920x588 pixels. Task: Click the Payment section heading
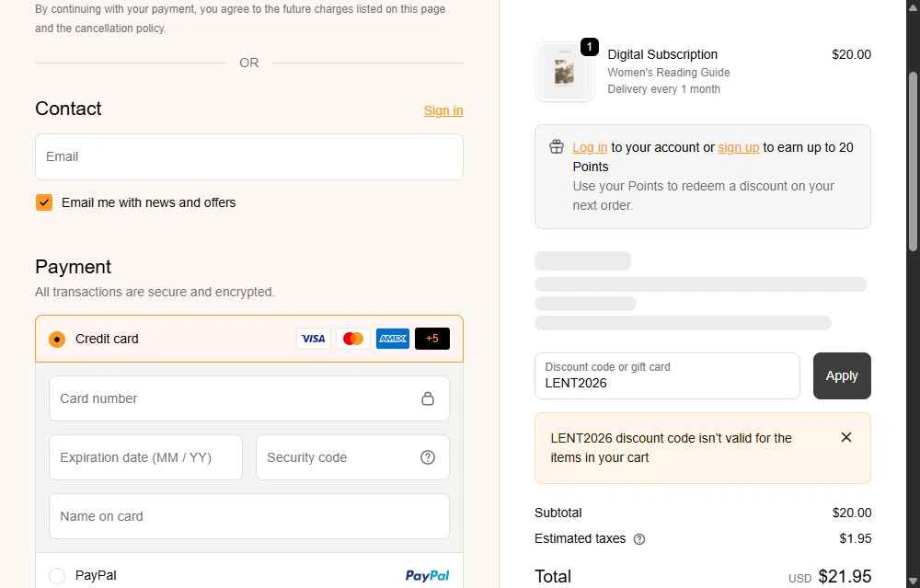[x=73, y=267]
